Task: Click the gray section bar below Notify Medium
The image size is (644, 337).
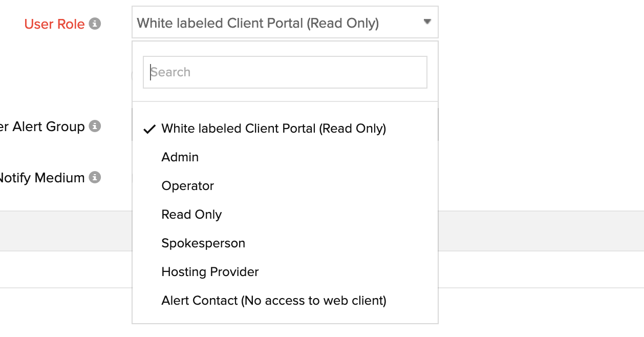Action: pos(538,230)
